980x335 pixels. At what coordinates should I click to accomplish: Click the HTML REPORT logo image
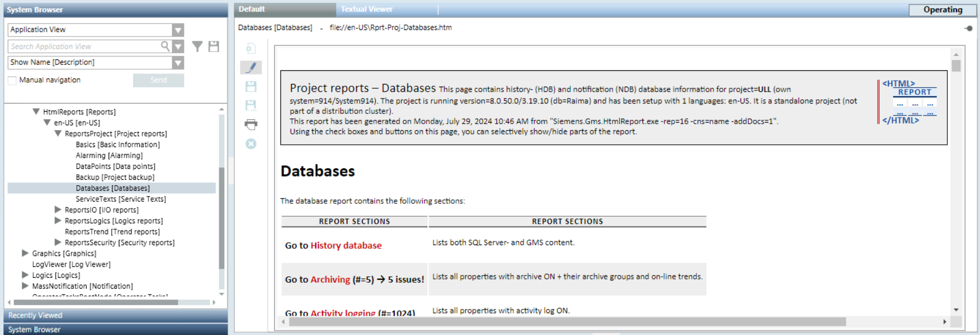(909, 101)
